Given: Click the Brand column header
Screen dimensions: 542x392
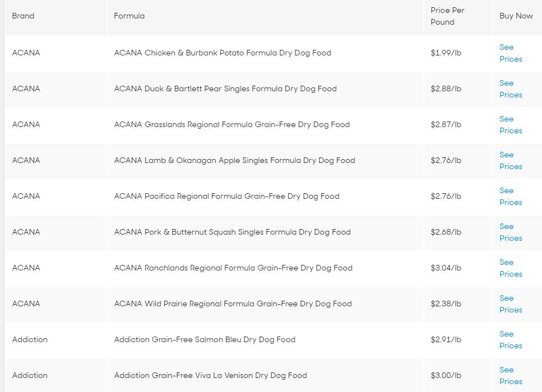Looking at the screenshot, I should pyautogui.click(x=23, y=16).
